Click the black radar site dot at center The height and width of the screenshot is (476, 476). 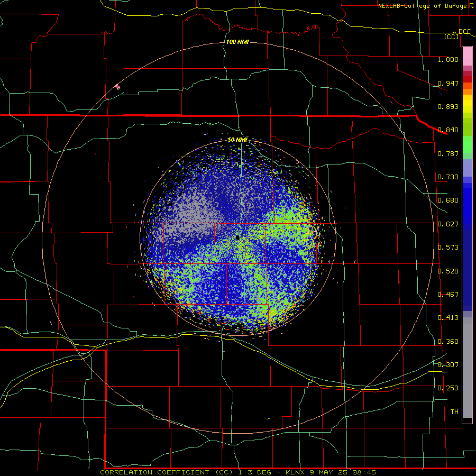pyautogui.click(x=237, y=237)
